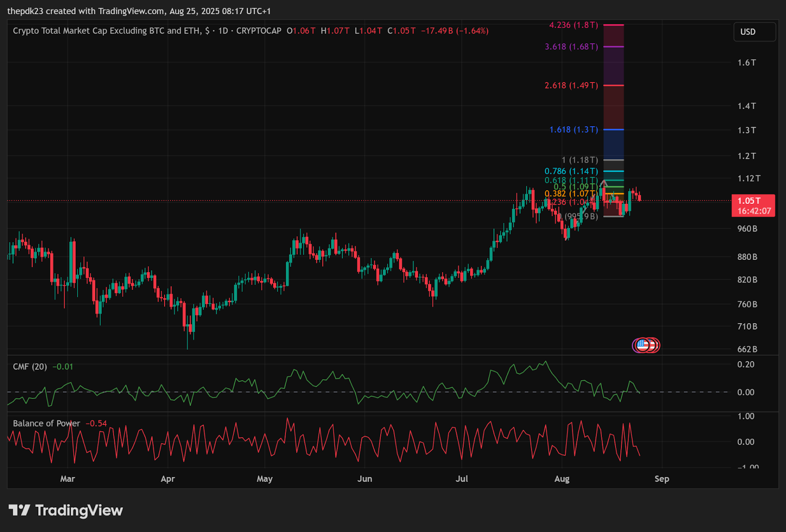Image resolution: width=786 pixels, height=532 pixels.
Task: Click the Mar label on the time axis
Action: (67, 479)
